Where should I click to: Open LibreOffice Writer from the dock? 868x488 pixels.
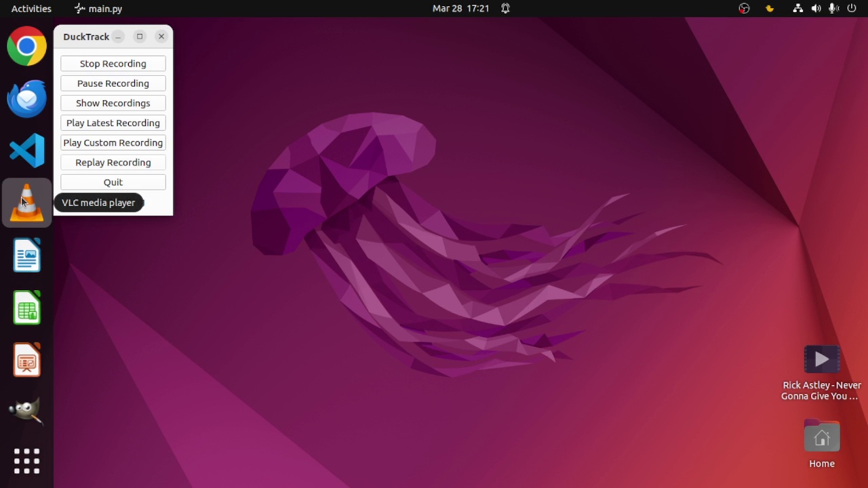(27, 256)
